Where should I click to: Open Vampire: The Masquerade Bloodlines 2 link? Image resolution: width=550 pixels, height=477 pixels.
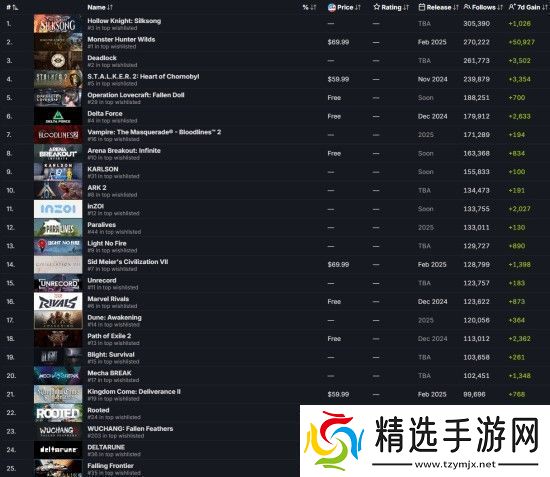154,132
